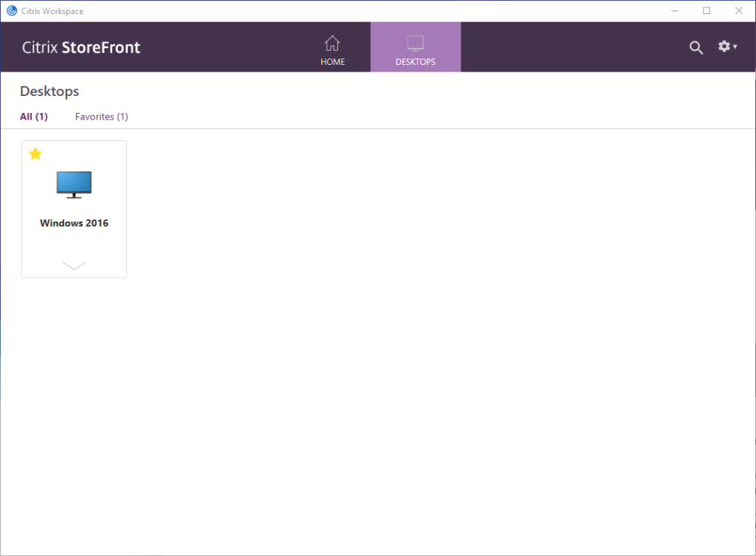Switch to Favorites (1) filter
The height and width of the screenshot is (556, 756).
tap(101, 117)
